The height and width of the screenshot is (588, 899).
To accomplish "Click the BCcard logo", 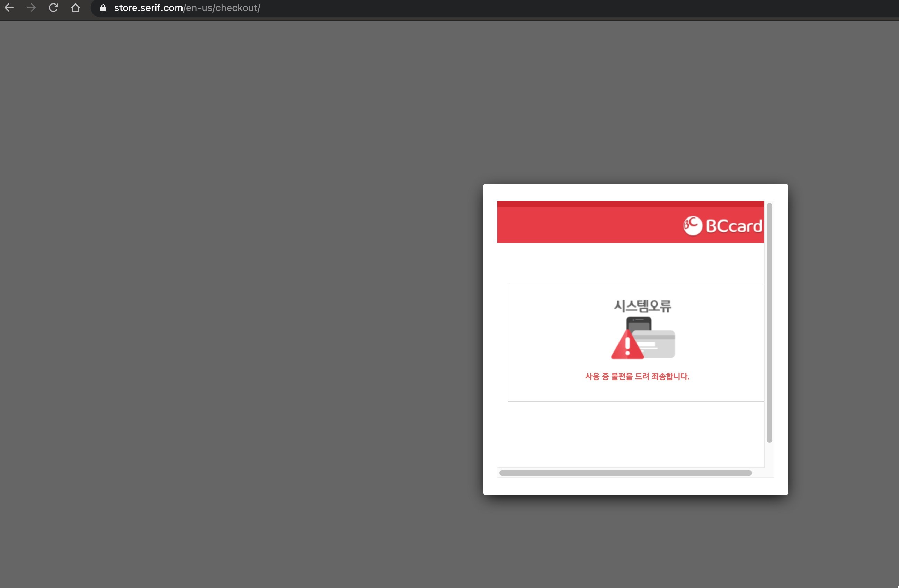I will pyautogui.click(x=723, y=225).
